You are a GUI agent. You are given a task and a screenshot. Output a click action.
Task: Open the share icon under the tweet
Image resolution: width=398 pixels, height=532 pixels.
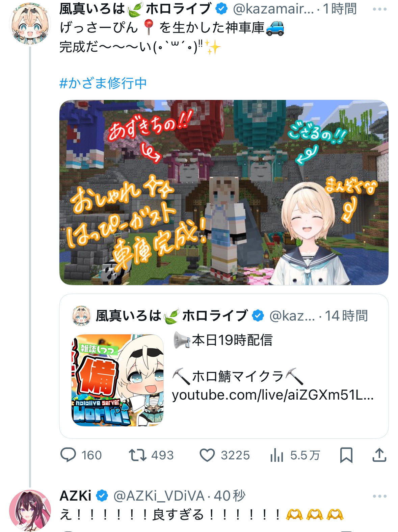(379, 455)
